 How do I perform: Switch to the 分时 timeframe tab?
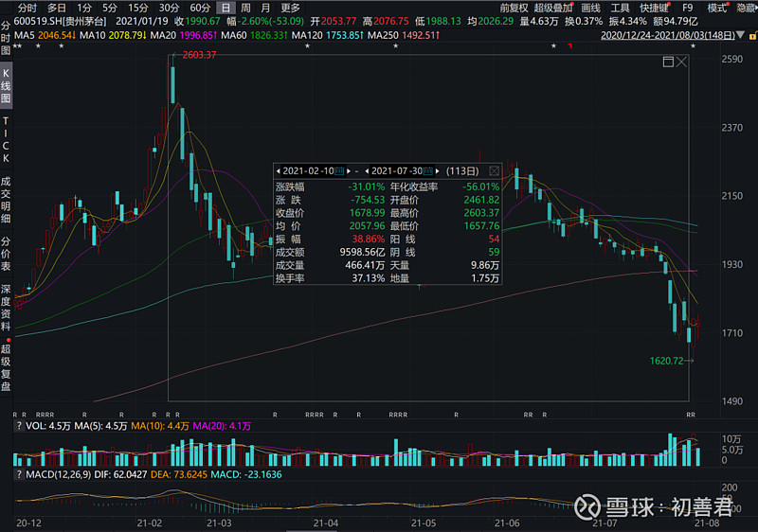pos(27,8)
